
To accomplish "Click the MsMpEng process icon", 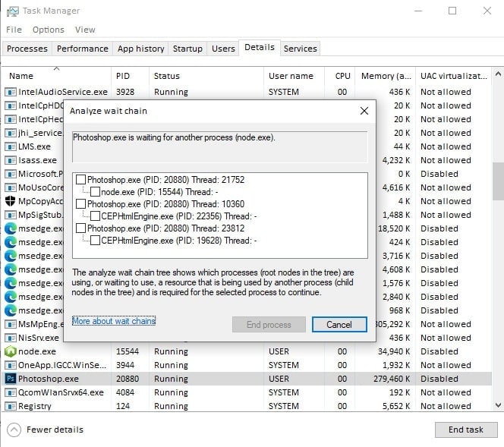I will click(11, 324).
